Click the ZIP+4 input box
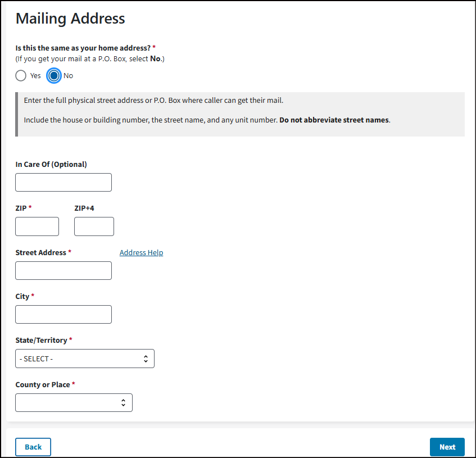Viewport: 476px width, 458px height. tap(94, 226)
